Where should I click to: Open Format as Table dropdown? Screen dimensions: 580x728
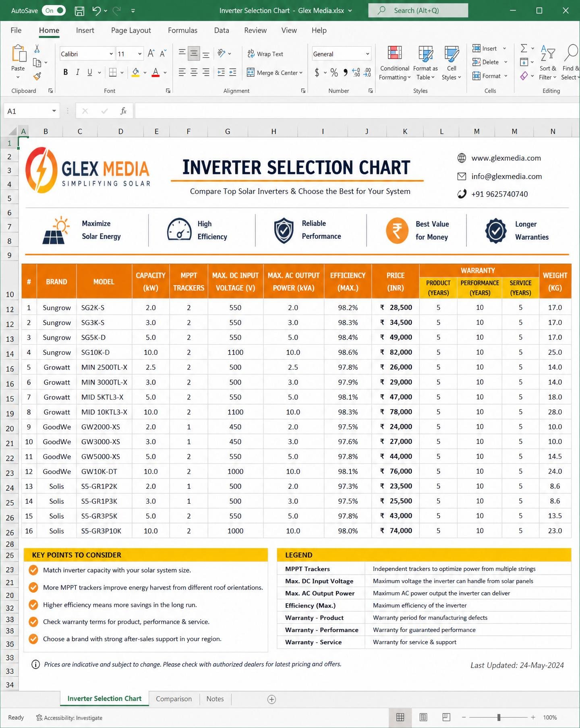click(x=425, y=63)
